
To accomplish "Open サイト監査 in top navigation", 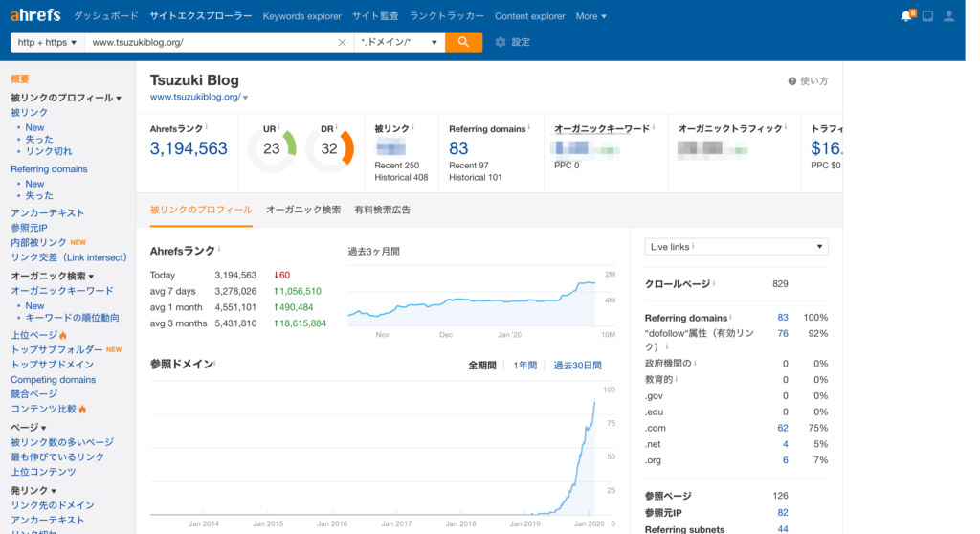I will 375,16.
